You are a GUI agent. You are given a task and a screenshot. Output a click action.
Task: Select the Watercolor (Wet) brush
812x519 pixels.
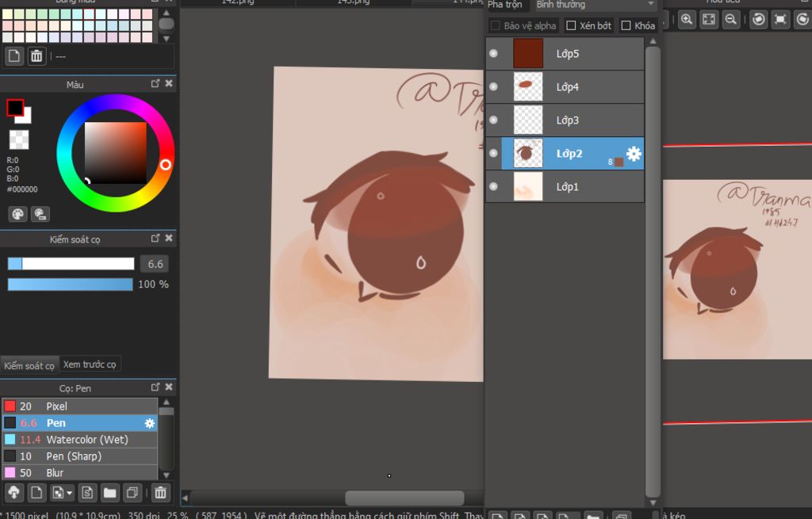(80, 439)
